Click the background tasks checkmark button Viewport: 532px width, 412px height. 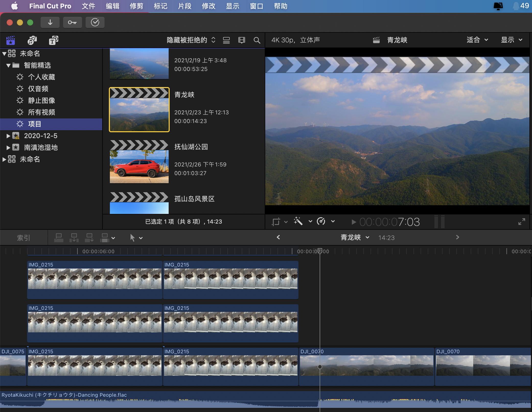95,22
